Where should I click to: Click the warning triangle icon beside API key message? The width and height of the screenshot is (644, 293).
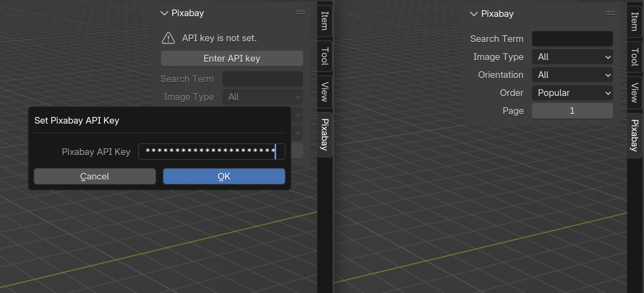click(168, 38)
